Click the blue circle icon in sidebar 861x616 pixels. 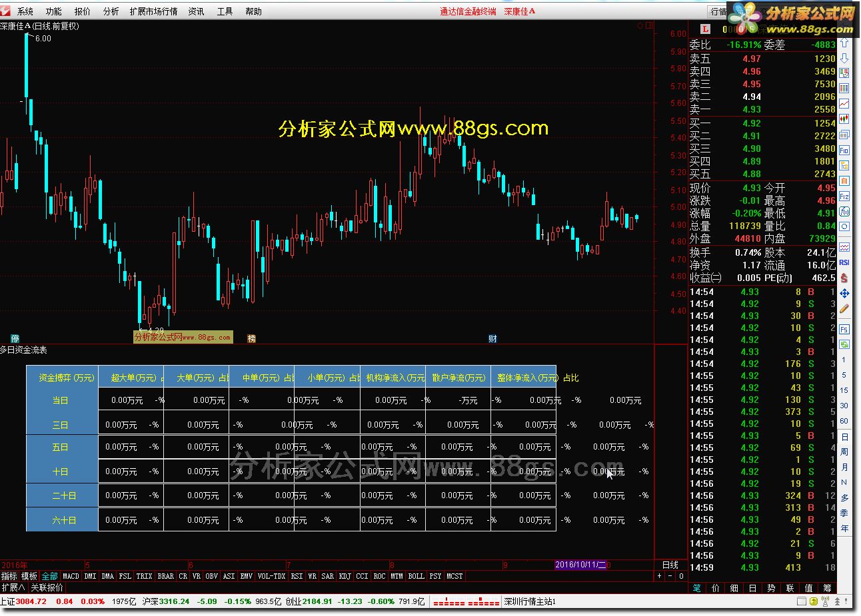point(844,227)
